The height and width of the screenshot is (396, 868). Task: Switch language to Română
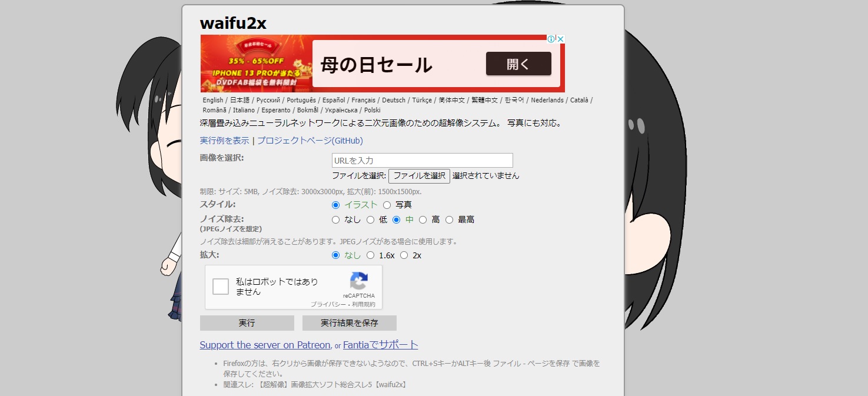pos(215,110)
